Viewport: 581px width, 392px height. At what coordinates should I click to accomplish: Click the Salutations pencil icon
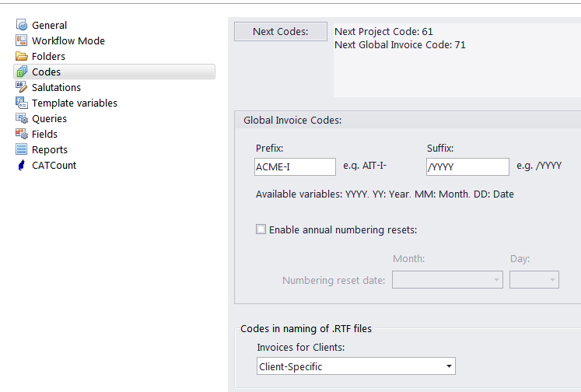click(x=22, y=87)
